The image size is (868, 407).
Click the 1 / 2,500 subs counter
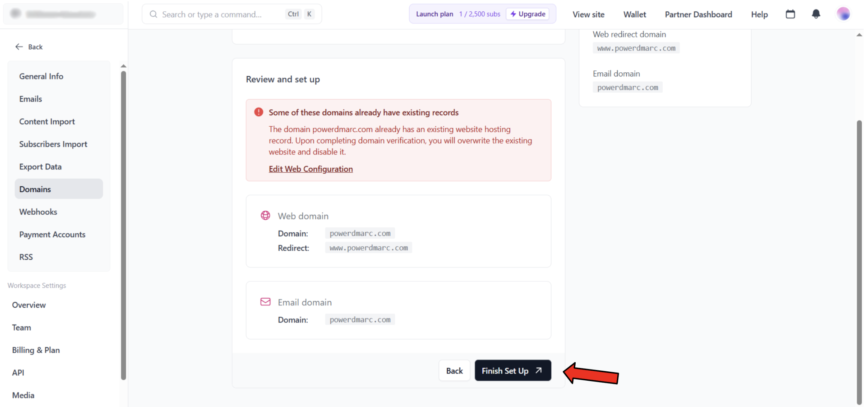[x=479, y=14]
